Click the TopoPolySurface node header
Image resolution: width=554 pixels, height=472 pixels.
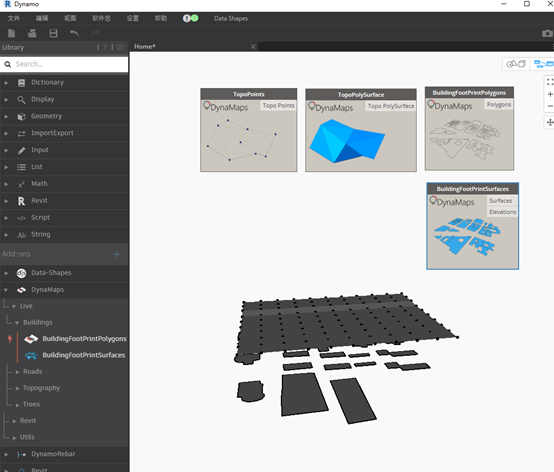pyautogui.click(x=361, y=94)
